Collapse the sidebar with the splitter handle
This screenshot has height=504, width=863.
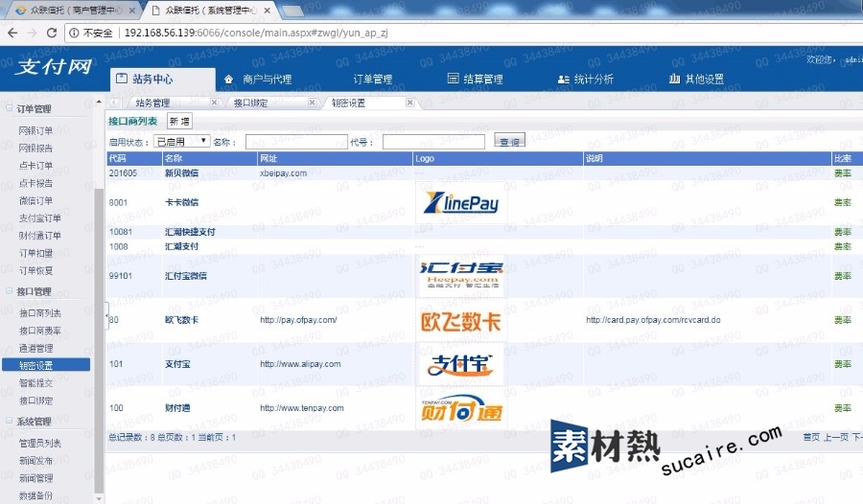[106, 316]
